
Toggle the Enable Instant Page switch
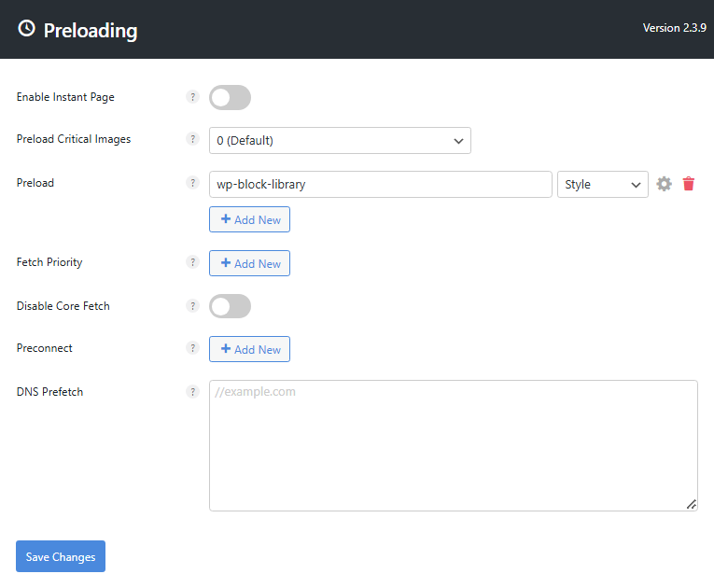click(x=230, y=97)
